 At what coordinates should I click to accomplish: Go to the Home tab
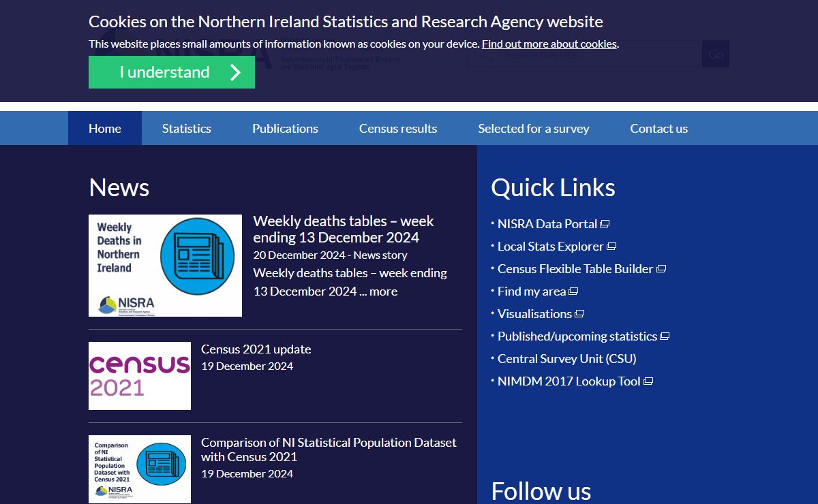pos(105,128)
